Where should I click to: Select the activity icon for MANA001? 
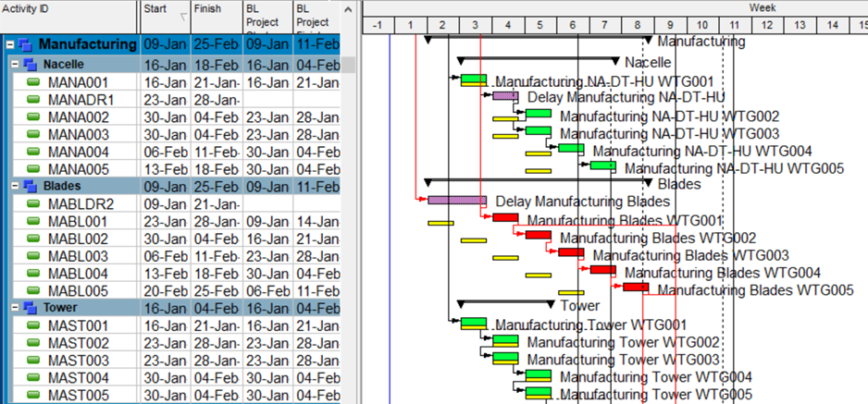34,82
